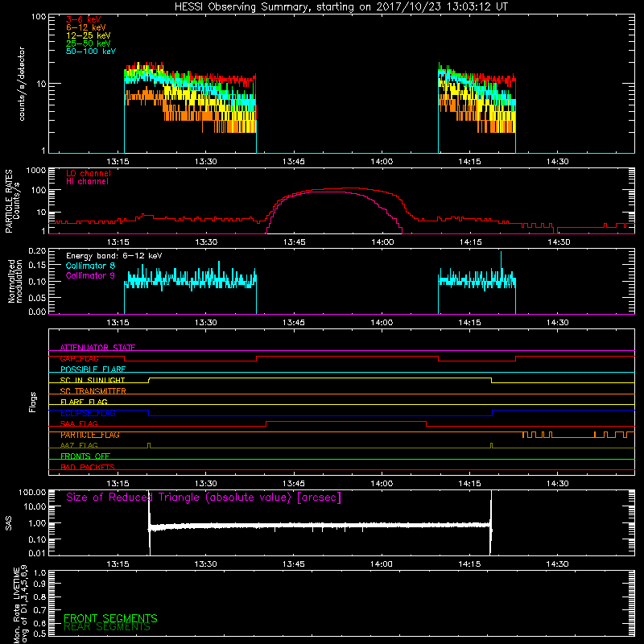Click the ATTENUATOR_STATE flag label
This screenshot has height=644, width=644.
(x=97, y=348)
